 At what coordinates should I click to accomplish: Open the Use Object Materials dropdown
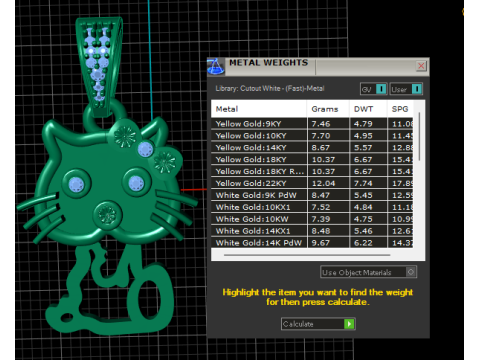click(368, 272)
